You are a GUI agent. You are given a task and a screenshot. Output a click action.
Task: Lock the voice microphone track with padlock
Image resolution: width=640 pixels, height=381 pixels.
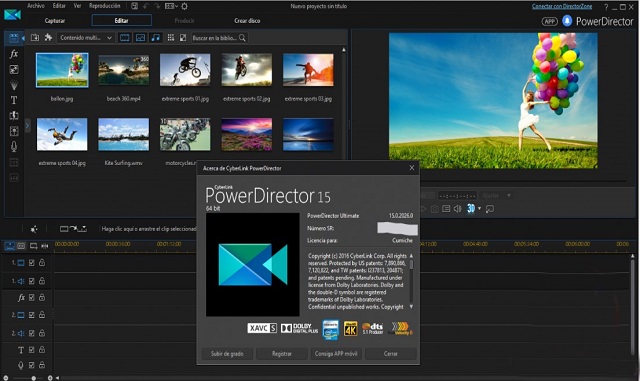(x=42, y=365)
